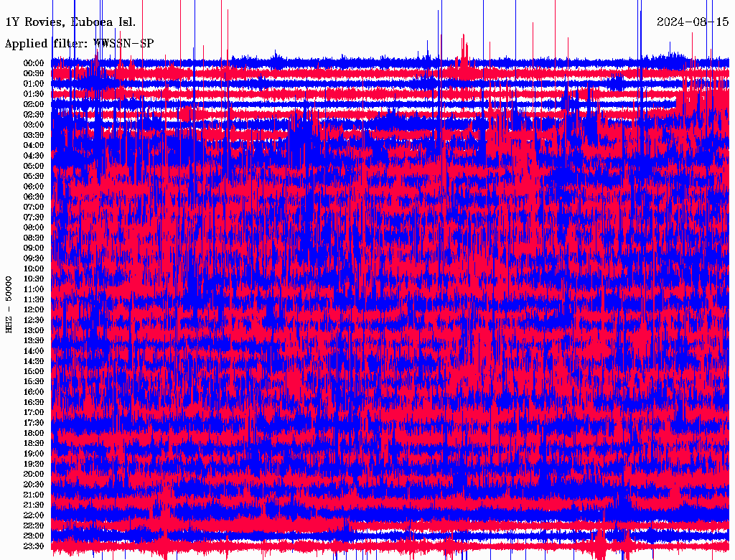Click the 15:30 time label
The width and height of the screenshot is (735, 560).
tap(34, 382)
